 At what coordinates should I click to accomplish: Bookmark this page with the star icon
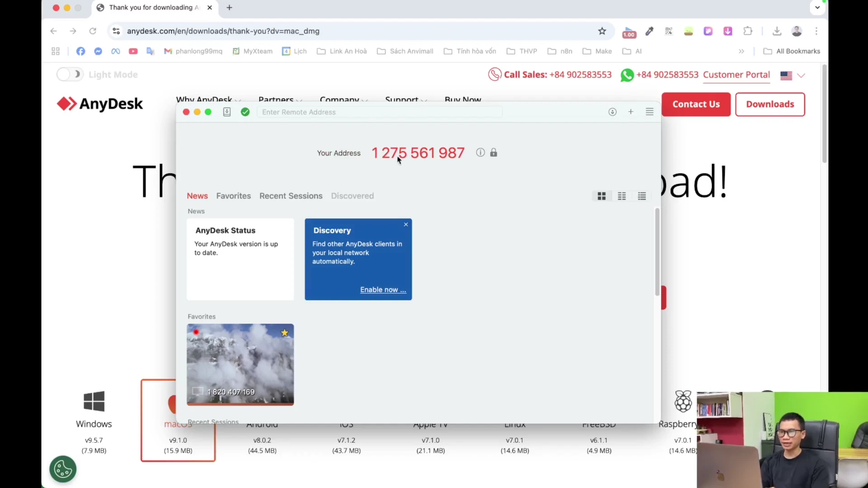602,31
